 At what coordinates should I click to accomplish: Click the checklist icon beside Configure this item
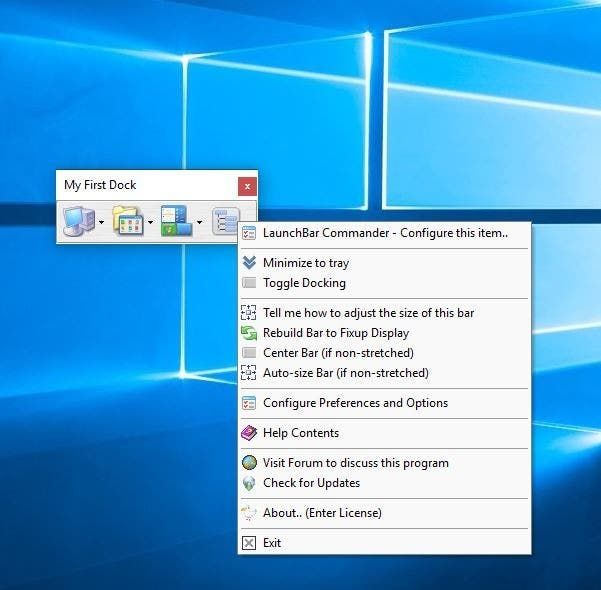point(249,233)
